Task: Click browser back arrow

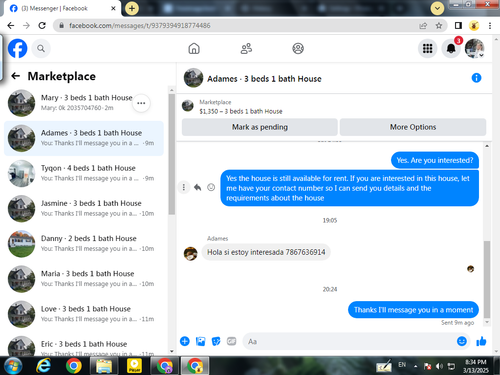Action: tap(11, 26)
